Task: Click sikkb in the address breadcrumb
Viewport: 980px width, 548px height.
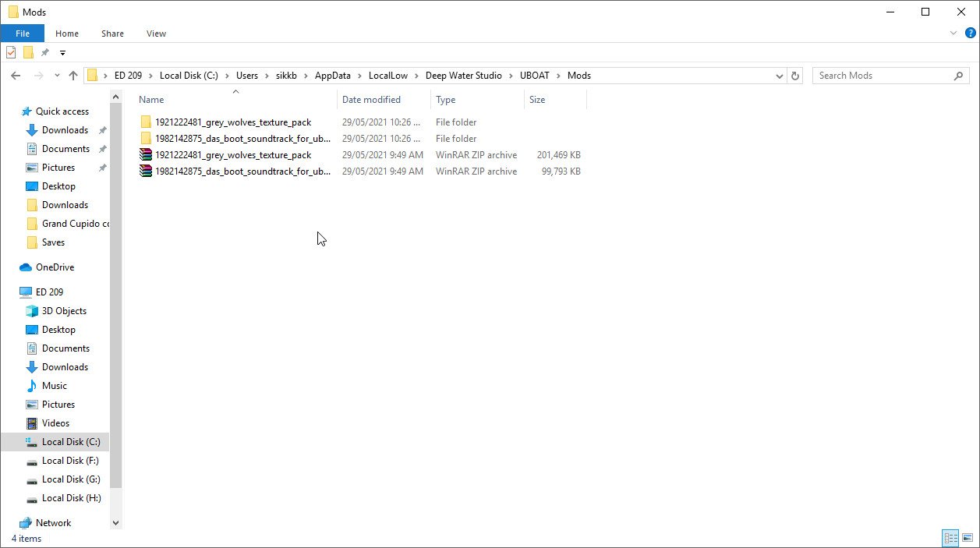Action: (x=288, y=76)
